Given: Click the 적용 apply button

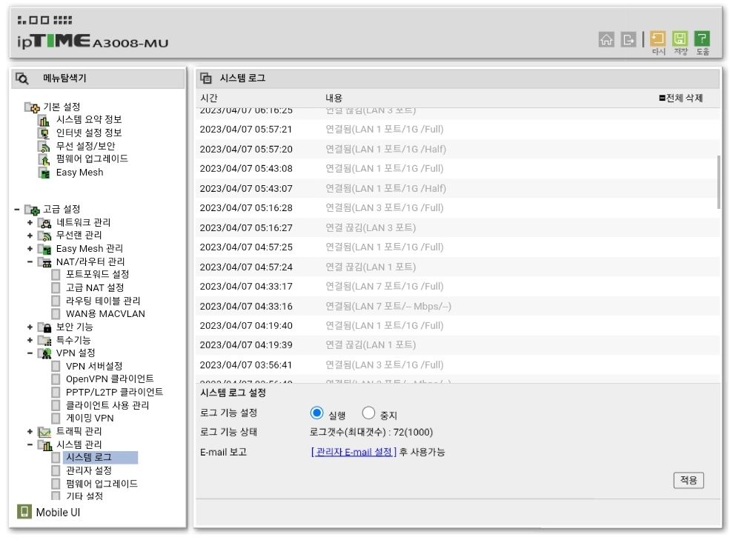Looking at the screenshot, I should coord(688,480).
